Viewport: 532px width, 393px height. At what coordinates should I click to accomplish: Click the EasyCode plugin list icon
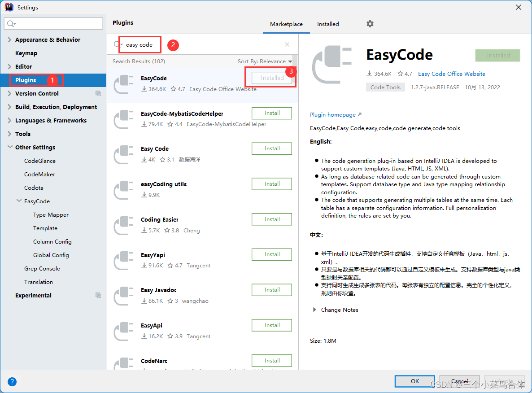[123, 84]
